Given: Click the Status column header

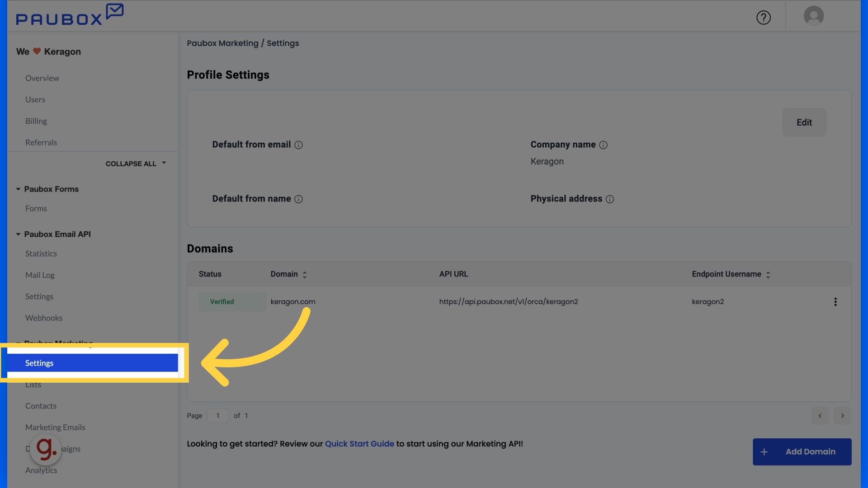Looking at the screenshot, I should (210, 274).
